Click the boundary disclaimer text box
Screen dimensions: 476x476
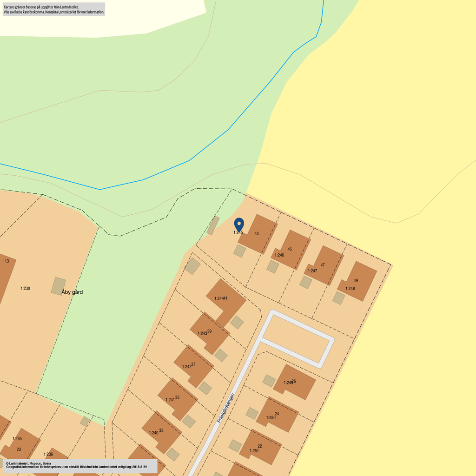54,9
